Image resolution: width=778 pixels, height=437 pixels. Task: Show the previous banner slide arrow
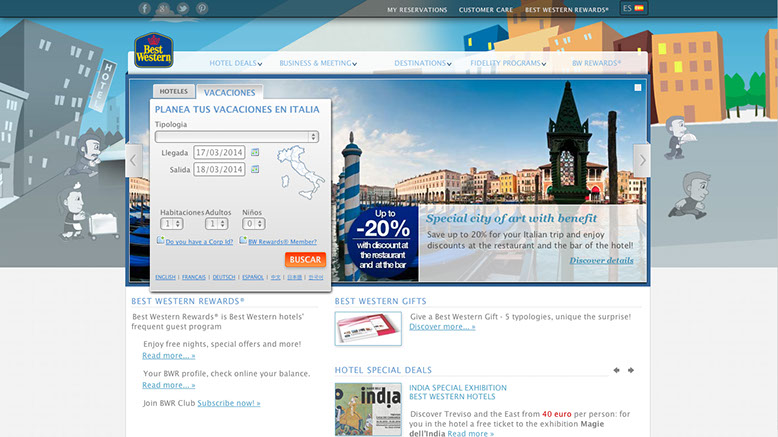(133, 160)
